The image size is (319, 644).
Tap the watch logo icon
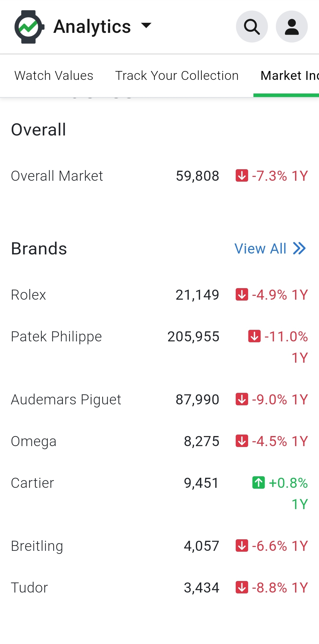[29, 27]
